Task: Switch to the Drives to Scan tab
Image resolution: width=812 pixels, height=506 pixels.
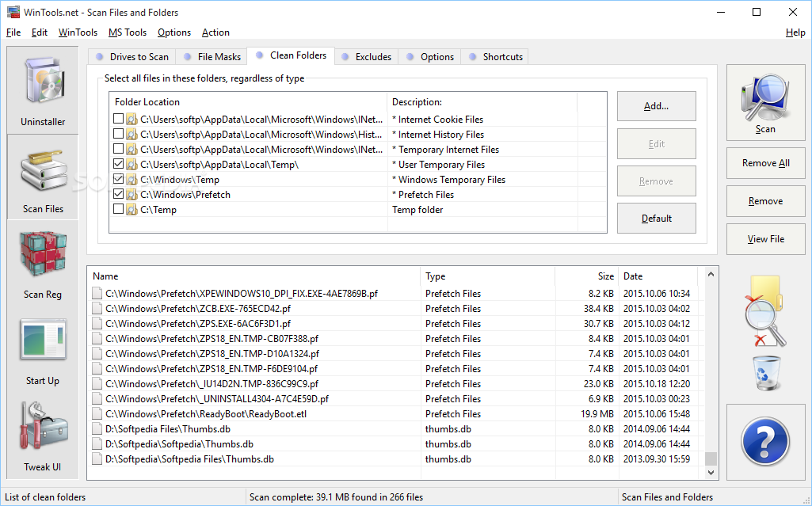Action: point(132,56)
